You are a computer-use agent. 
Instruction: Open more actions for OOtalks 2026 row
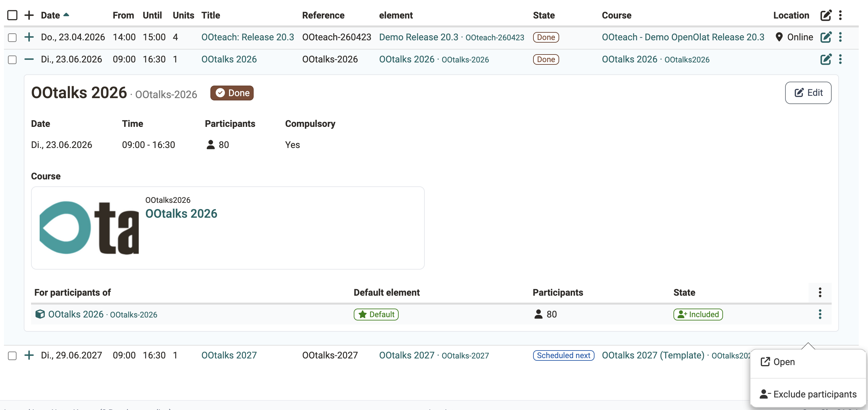pyautogui.click(x=840, y=59)
